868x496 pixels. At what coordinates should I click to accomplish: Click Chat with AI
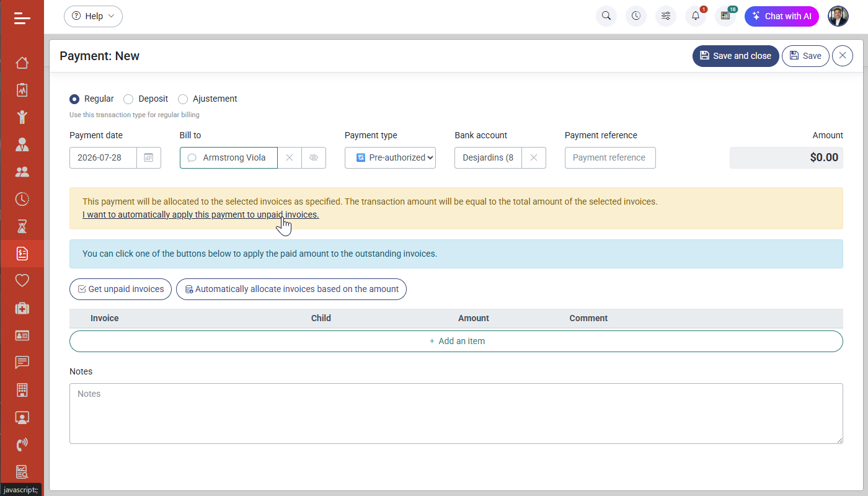781,16
